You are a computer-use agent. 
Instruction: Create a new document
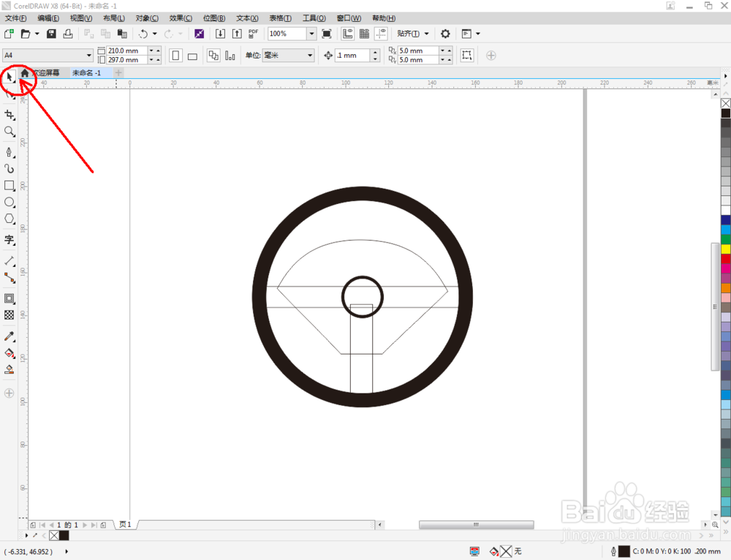(x=9, y=34)
